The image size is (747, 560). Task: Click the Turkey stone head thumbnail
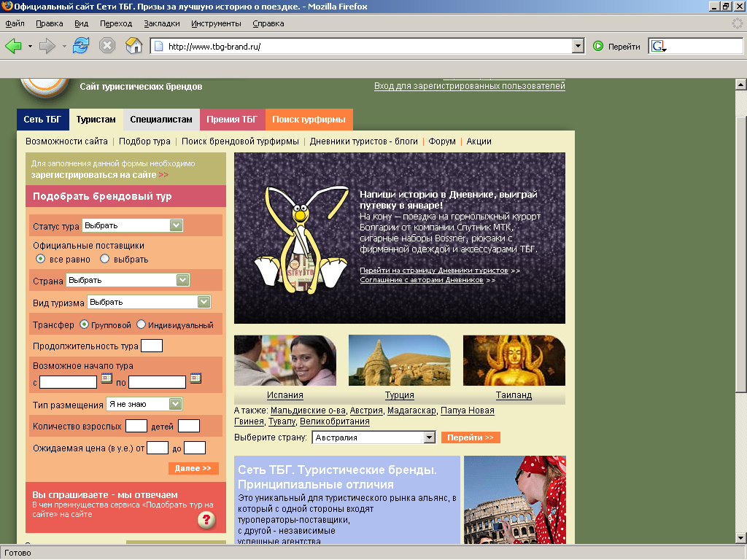tap(399, 360)
